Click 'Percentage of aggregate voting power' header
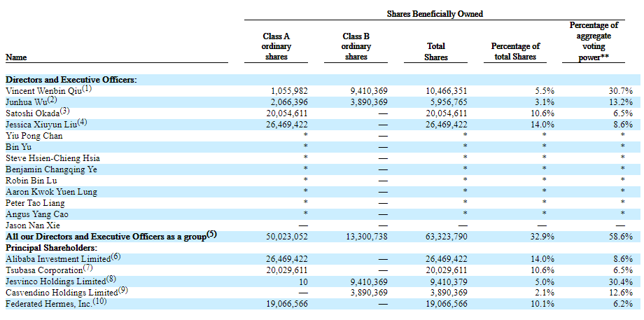The image size is (644, 320). [593, 41]
